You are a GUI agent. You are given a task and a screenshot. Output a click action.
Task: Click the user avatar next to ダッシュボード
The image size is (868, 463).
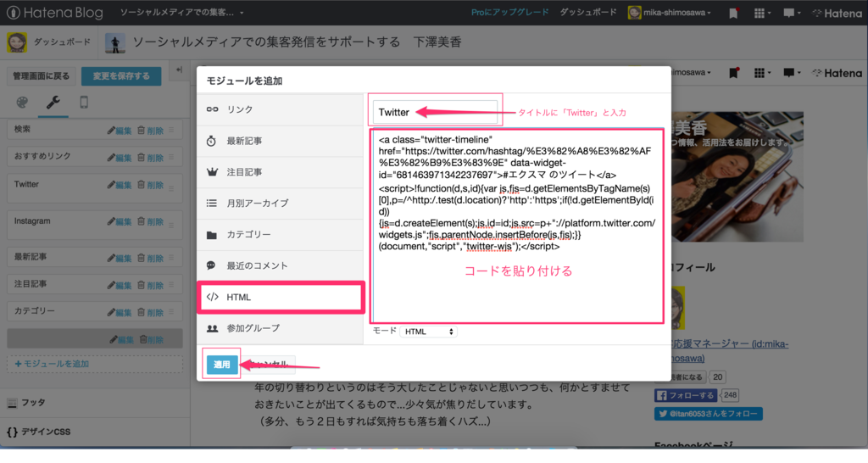[x=17, y=42]
